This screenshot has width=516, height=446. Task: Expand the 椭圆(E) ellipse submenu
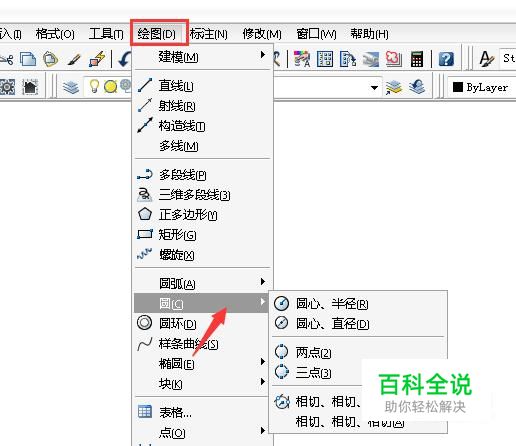tap(202, 364)
